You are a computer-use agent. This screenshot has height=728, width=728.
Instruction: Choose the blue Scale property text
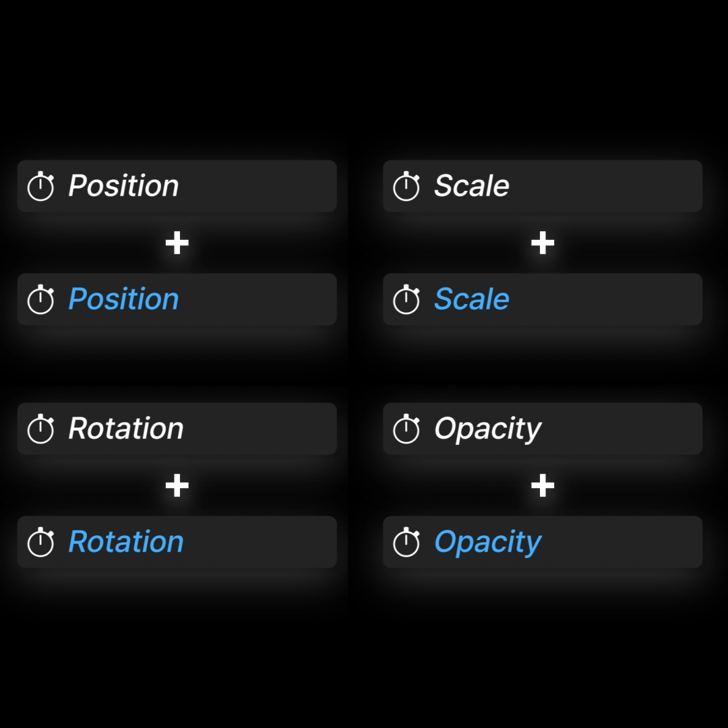point(471,299)
